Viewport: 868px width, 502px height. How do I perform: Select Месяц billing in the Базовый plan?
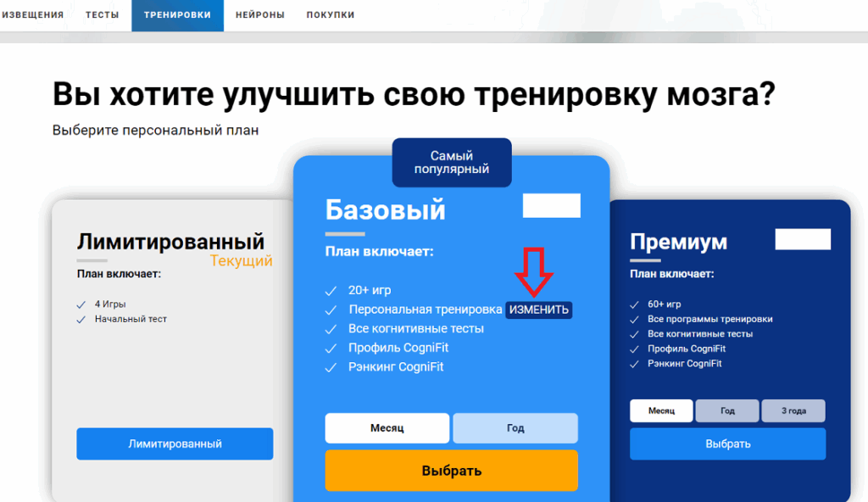387,428
